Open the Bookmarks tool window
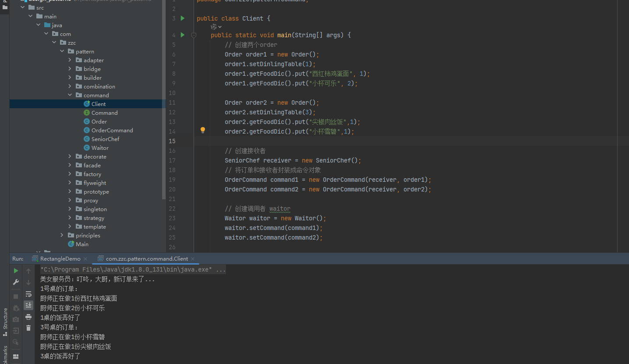The image size is (629, 364). click(x=5, y=355)
